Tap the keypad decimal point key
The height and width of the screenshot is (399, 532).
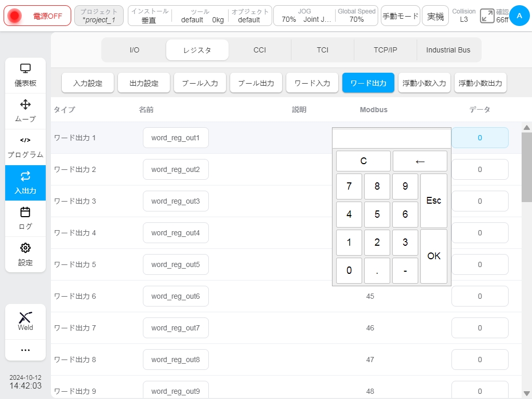point(377,271)
